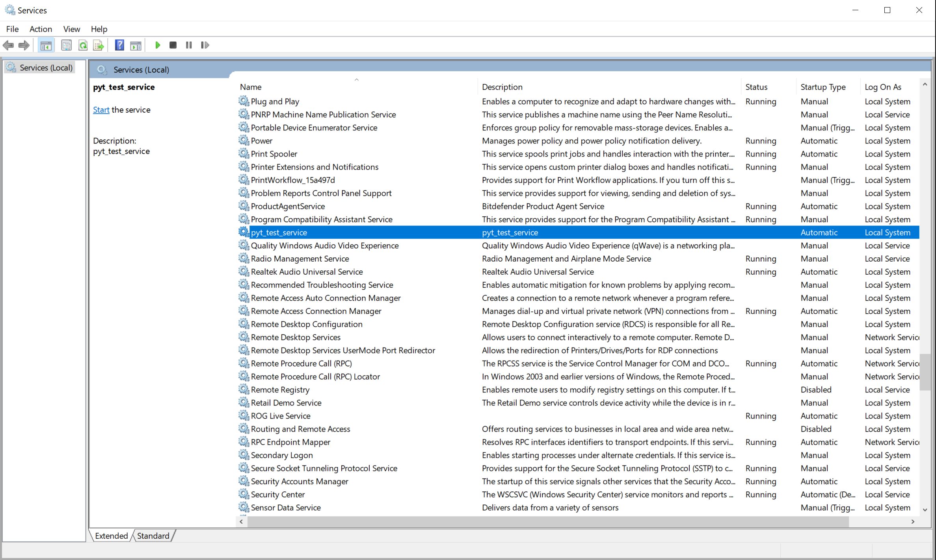Click the gear icon beside Radio Management Service
The height and width of the screenshot is (560, 936).
pos(244,258)
